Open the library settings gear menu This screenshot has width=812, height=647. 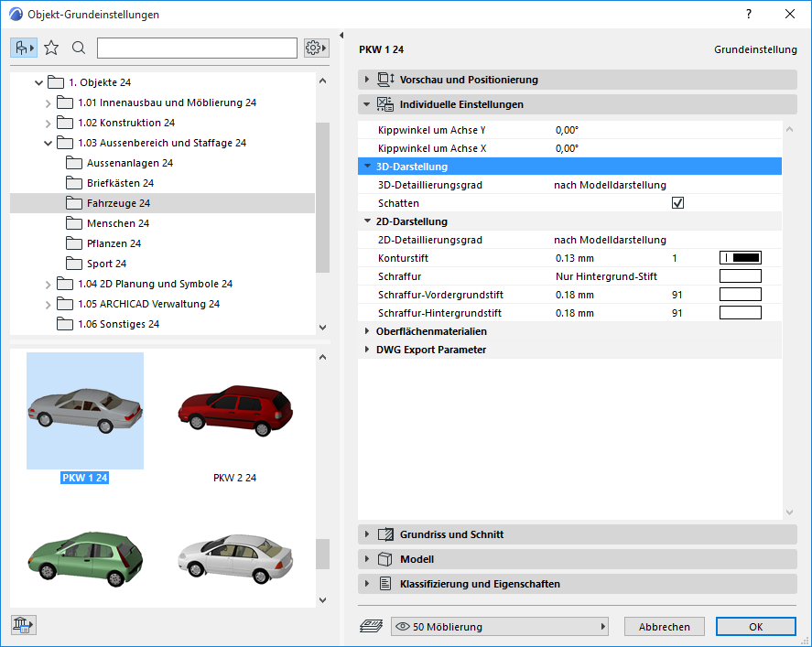316,48
